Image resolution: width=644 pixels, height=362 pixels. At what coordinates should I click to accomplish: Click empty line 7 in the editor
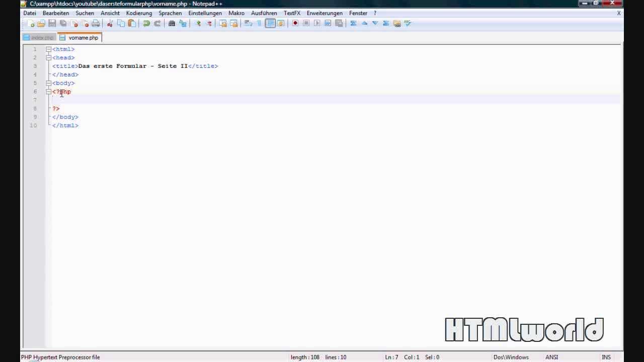pyautogui.click(x=201, y=100)
